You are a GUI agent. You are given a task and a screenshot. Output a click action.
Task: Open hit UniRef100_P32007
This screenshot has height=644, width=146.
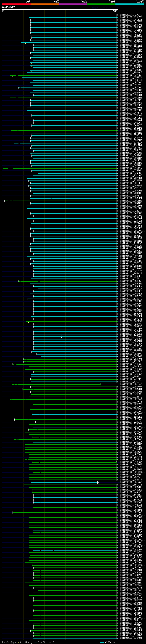131,585
